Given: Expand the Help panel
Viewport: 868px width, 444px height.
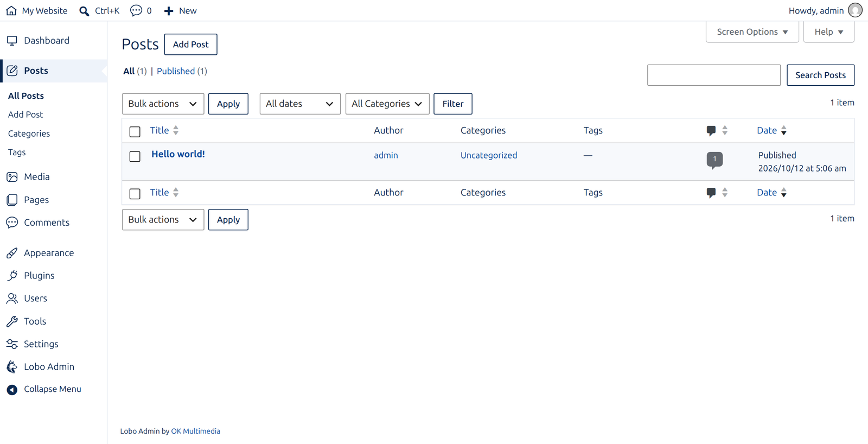Looking at the screenshot, I should click(x=829, y=32).
